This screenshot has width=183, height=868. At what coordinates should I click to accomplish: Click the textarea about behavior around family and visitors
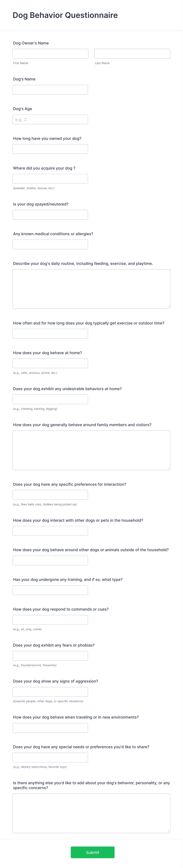[91, 450]
